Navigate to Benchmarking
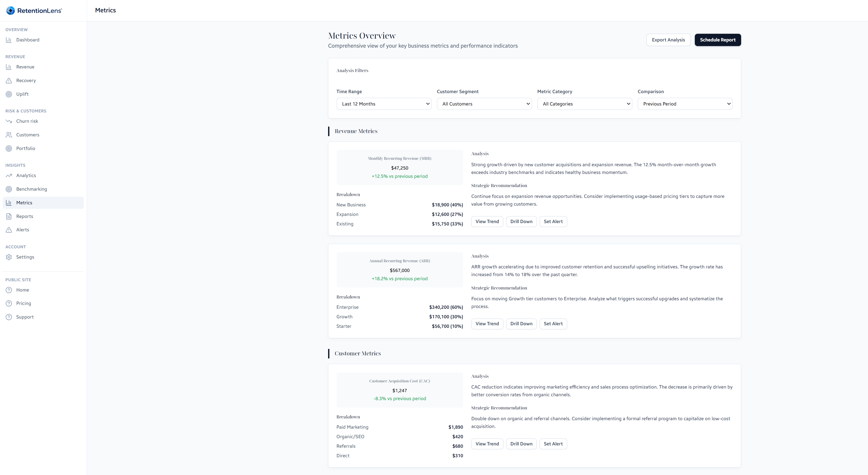The height and width of the screenshot is (475, 868). (43, 189)
